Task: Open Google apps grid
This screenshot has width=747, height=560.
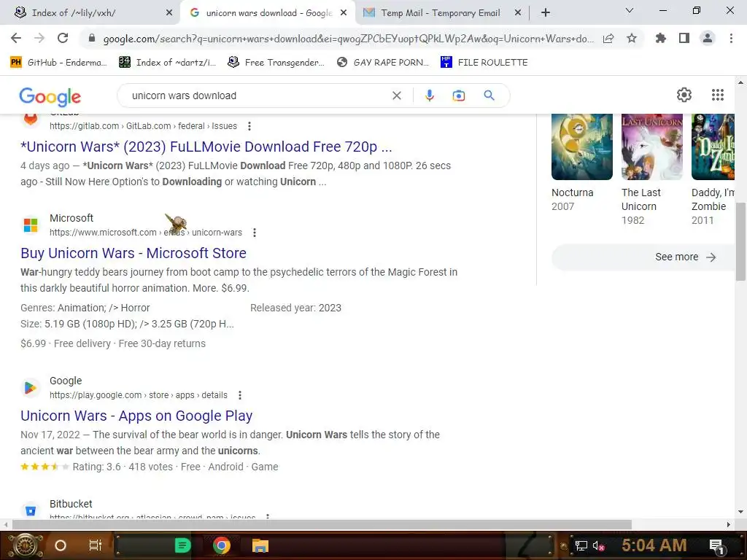Action: point(718,95)
